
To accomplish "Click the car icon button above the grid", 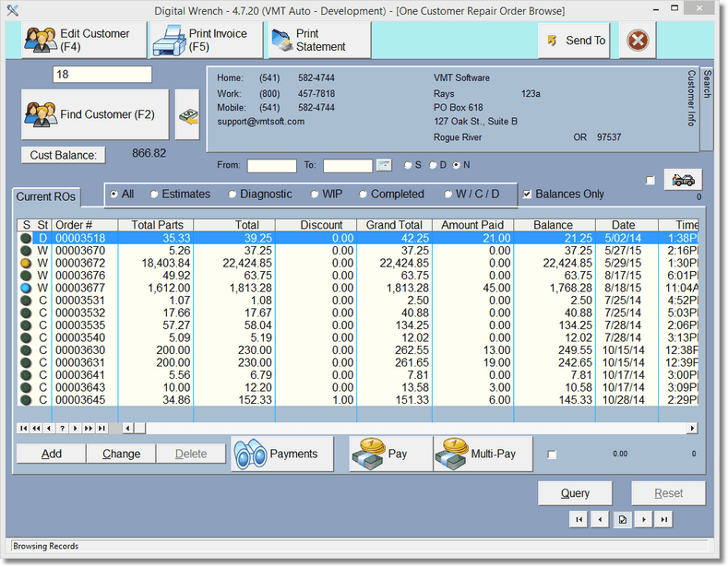I will (x=682, y=180).
